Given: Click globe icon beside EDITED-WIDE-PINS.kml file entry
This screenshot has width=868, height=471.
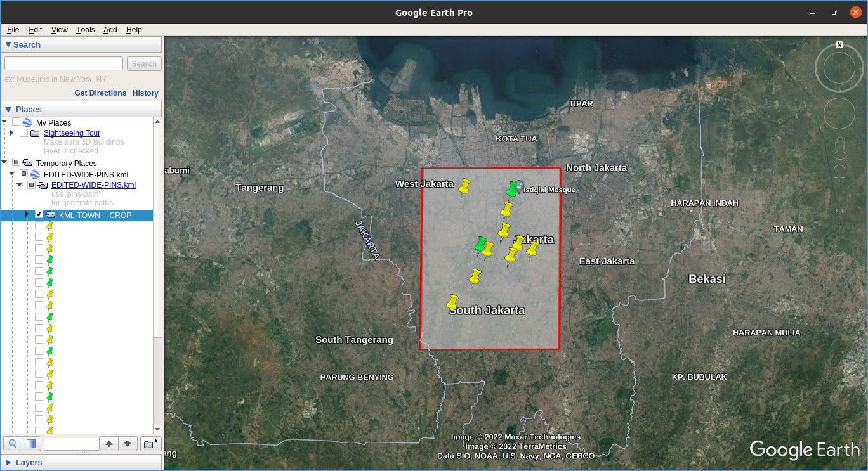Looking at the screenshot, I should [35, 174].
